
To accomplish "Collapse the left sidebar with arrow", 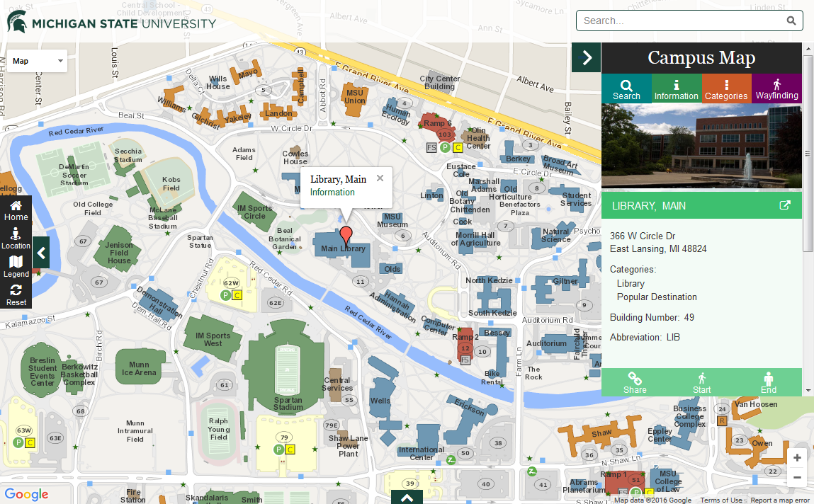I will [41, 253].
